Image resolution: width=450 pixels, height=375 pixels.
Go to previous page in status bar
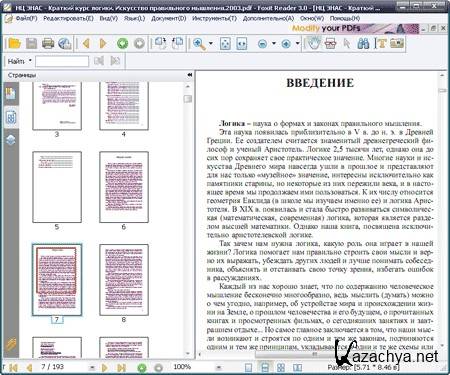point(29,368)
